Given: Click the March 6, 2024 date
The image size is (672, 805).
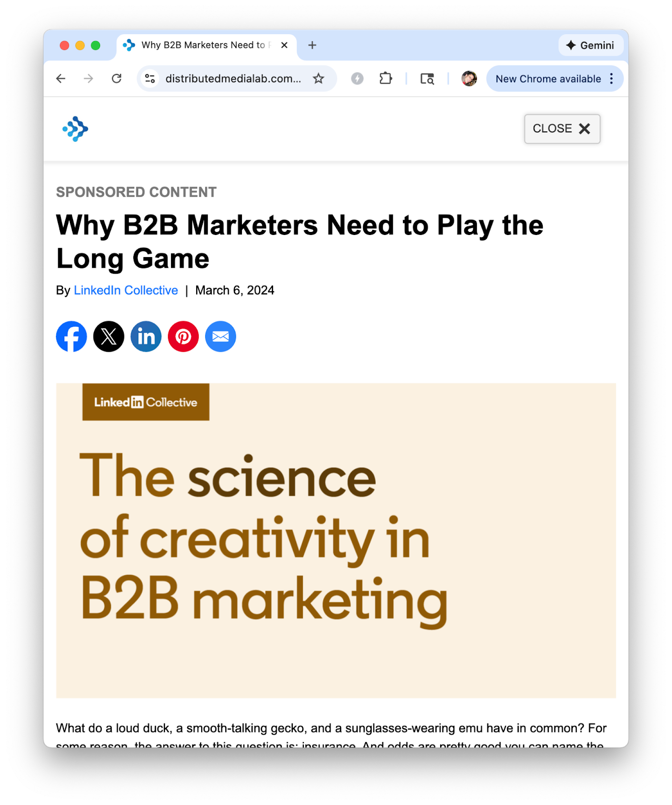Looking at the screenshot, I should (235, 290).
